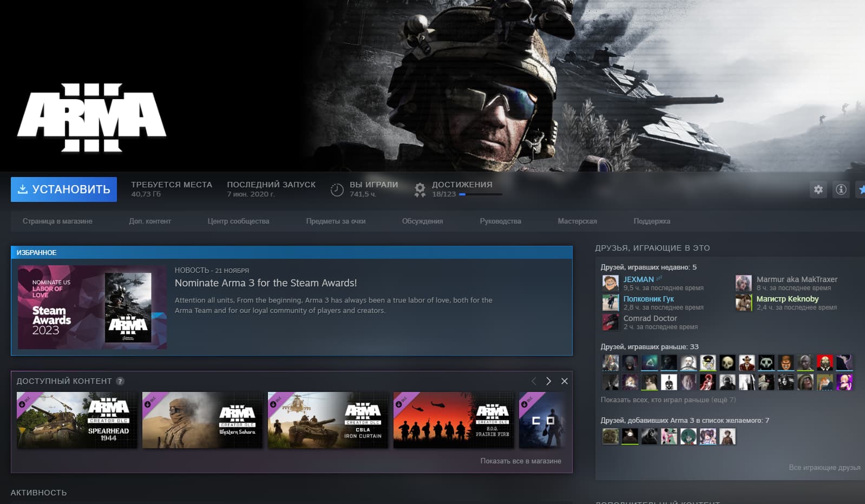Click JEXMAN's avatar icon
865x504 pixels.
coord(611,283)
